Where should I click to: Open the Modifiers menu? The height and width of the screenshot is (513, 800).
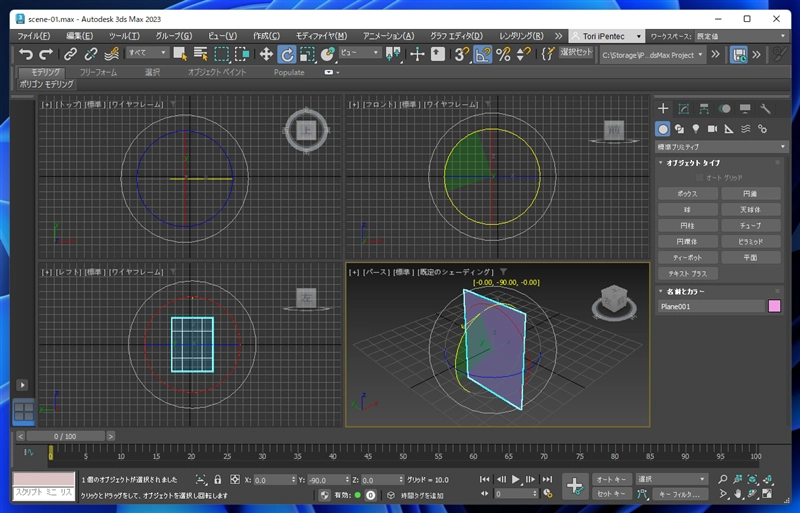[321, 36]
